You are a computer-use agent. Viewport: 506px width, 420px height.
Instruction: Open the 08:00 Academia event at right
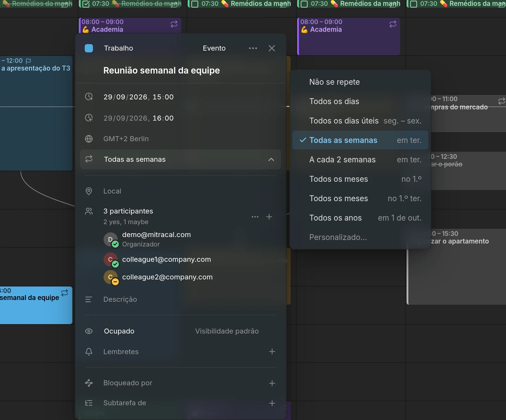click(349, 36)
